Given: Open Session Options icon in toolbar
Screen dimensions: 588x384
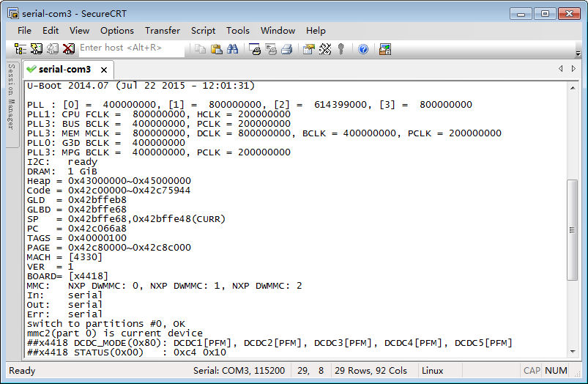Looking at the screenshot, I should point(308,49).
